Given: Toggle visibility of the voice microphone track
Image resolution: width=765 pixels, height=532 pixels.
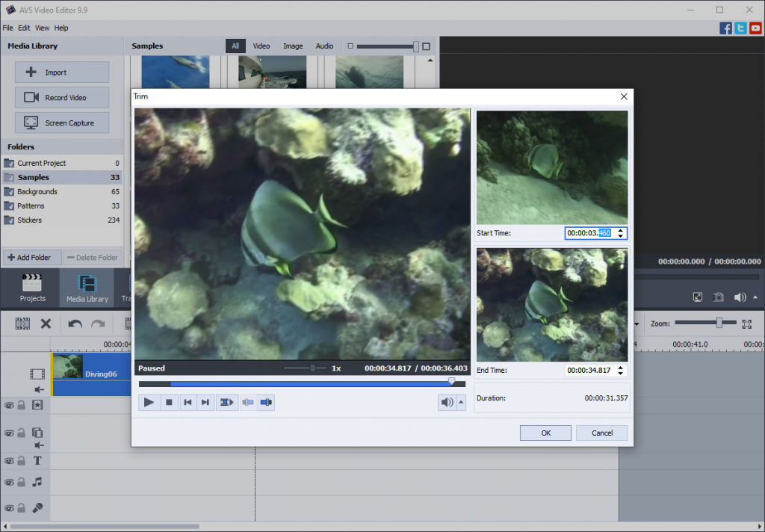Looking at the screenshot, I should point(9,508).
